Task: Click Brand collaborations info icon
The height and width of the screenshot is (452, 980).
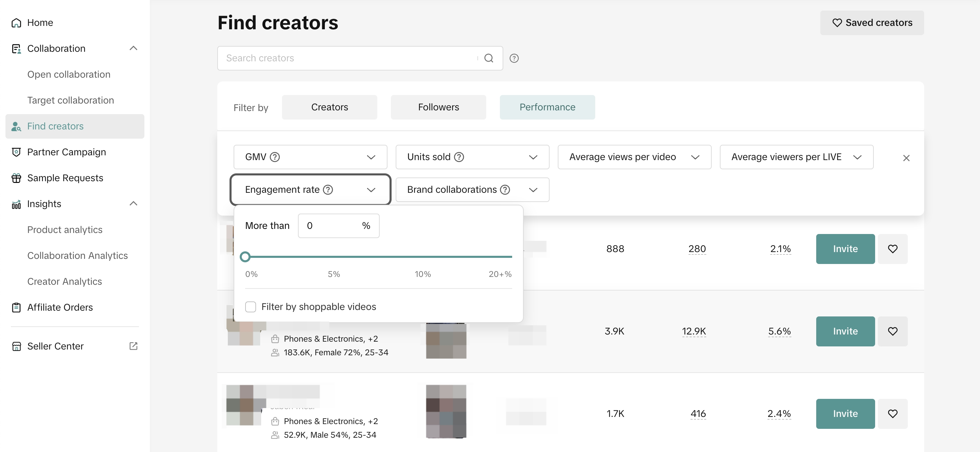Action: click(x=504, y=189)
